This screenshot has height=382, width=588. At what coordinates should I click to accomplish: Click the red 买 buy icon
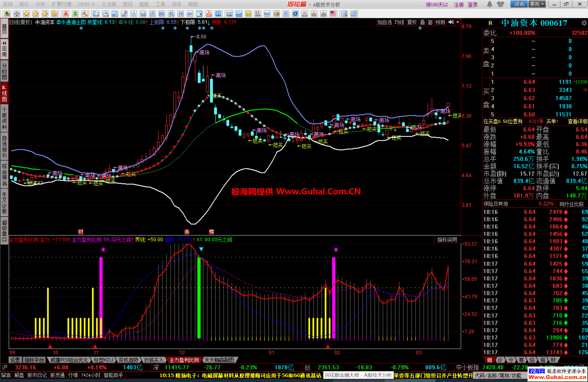(x=66, y=14)
